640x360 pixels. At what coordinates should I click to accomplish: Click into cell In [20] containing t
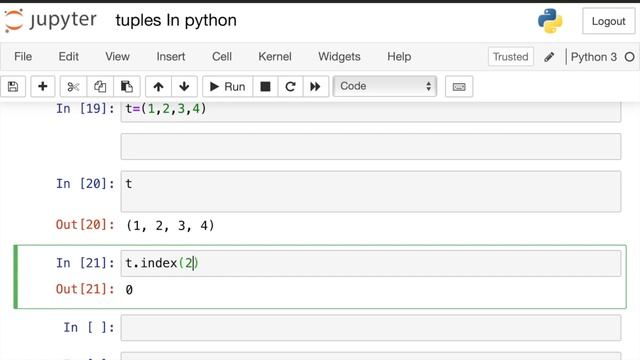371,191
